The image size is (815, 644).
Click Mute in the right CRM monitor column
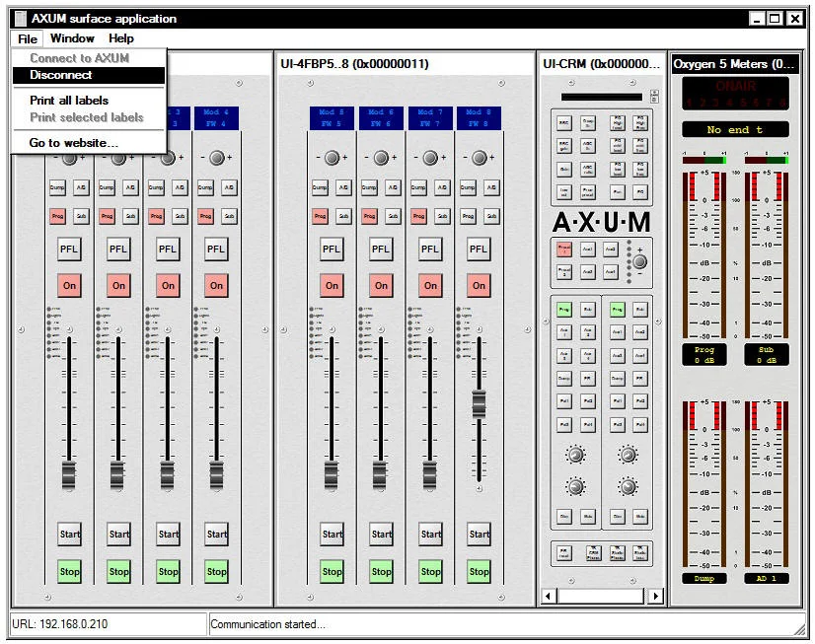[x=640, y=516]
